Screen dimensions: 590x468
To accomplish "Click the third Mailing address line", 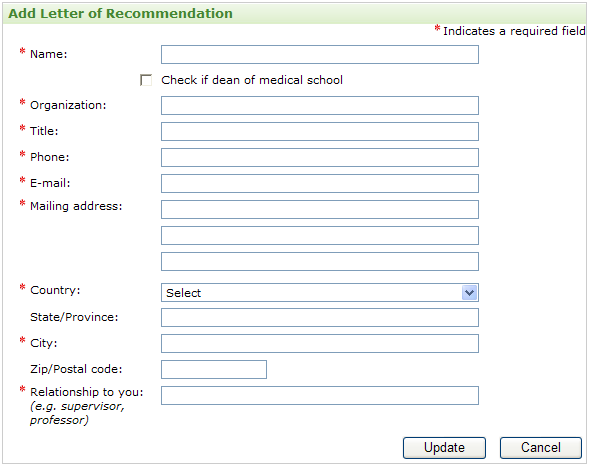I will (320, 261).
